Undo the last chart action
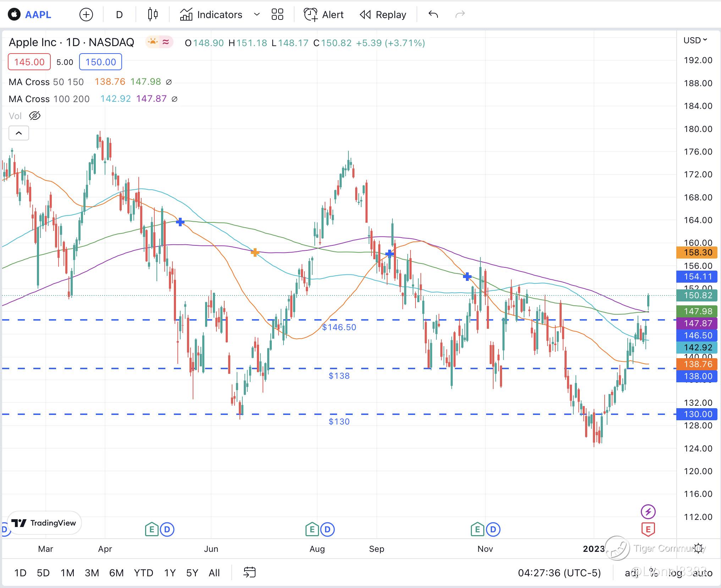The image size is (721, 588). (x=433, y=15)
